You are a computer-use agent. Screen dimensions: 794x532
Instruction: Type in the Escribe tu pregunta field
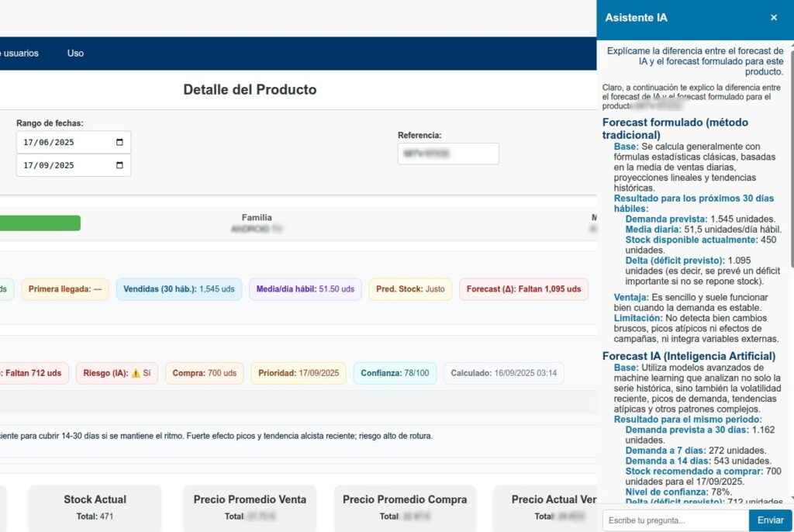click(x=675, y=520)
